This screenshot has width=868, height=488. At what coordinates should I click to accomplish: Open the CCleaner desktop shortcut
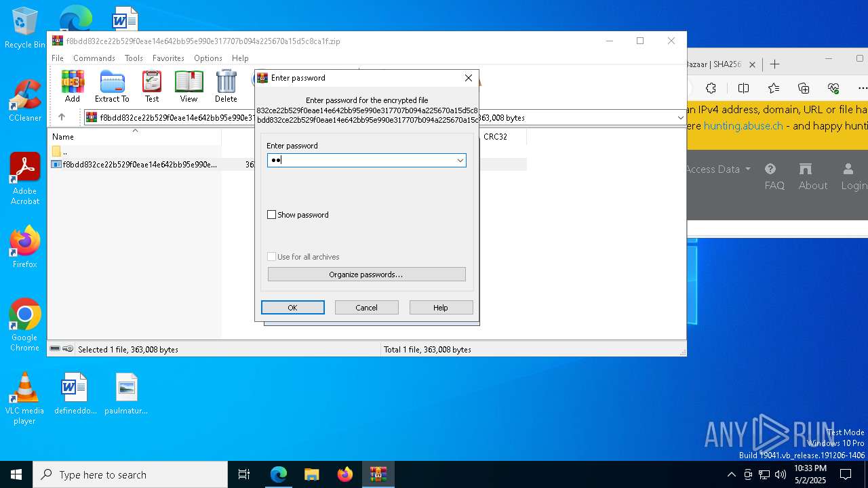click(x=25, y=100)
